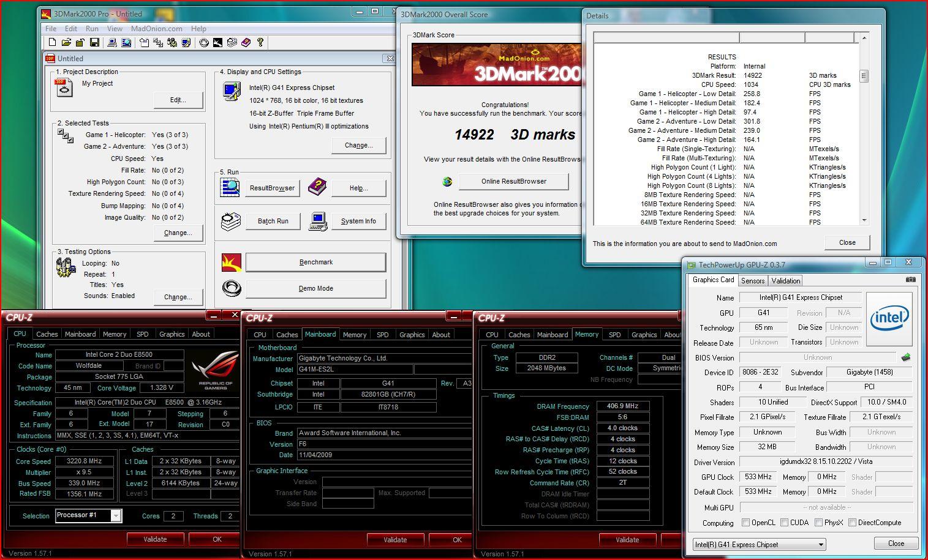Image resolution: width=928 pixels, height=560 pixels.
Task: Click the Core Speed value 3220.8 MHz in CPU-Z
Action: 85,461
